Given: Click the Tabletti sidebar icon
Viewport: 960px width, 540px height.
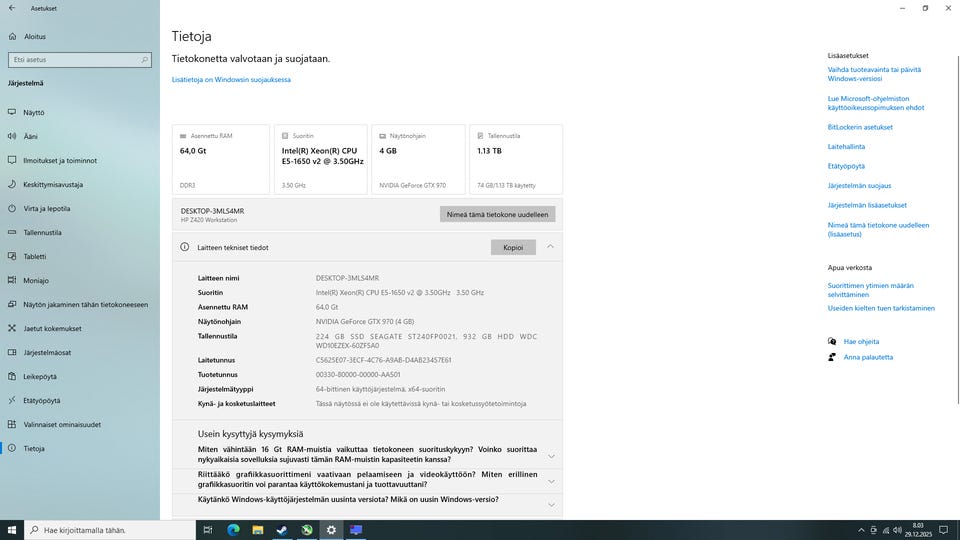Looking at the screenshot, I should pos(12,257).
